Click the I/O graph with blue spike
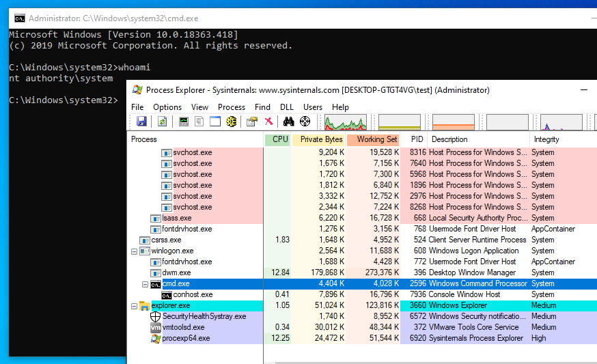The image size is (597, 364). tap(561, 122)
